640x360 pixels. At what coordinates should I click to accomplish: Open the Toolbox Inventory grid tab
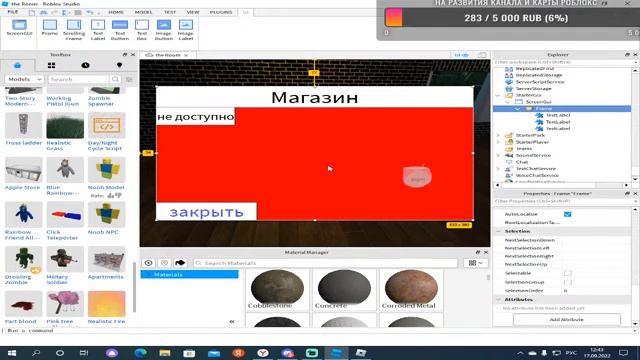click(x=51, y=65)
